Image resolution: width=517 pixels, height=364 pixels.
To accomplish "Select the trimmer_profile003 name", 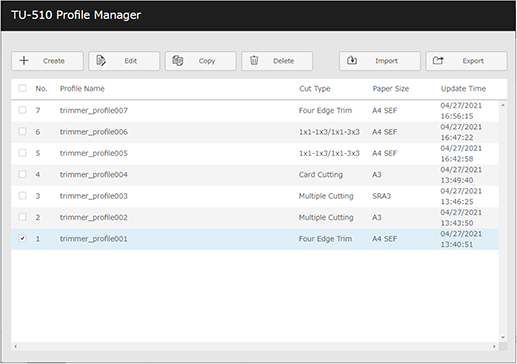I will coord(94,196).
